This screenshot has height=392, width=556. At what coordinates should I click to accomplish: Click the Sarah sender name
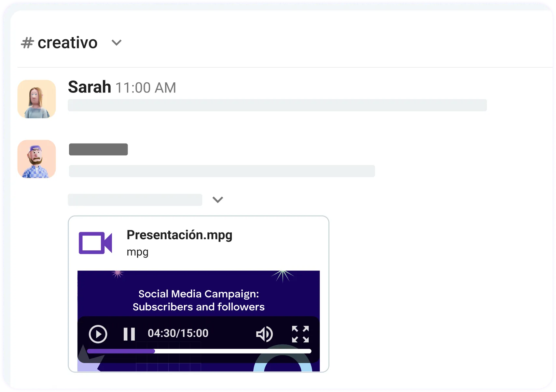tap(90, 87)
